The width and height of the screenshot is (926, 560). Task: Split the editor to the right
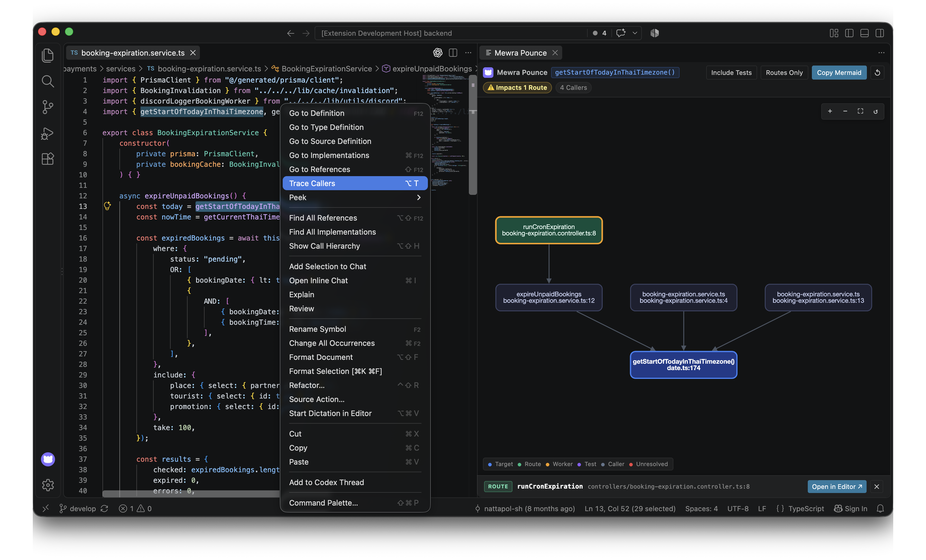pyautogui.click(x=453, y=53)
